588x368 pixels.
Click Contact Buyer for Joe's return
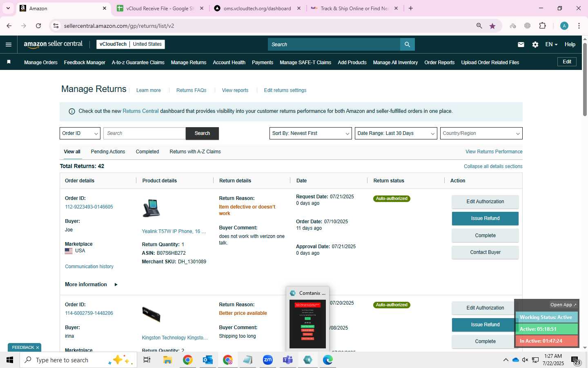tap(485, 252)
